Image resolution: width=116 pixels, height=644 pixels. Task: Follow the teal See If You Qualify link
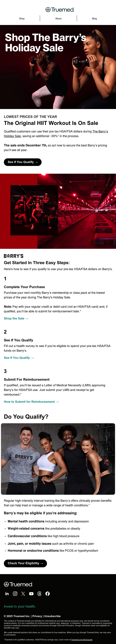[19, 358]
